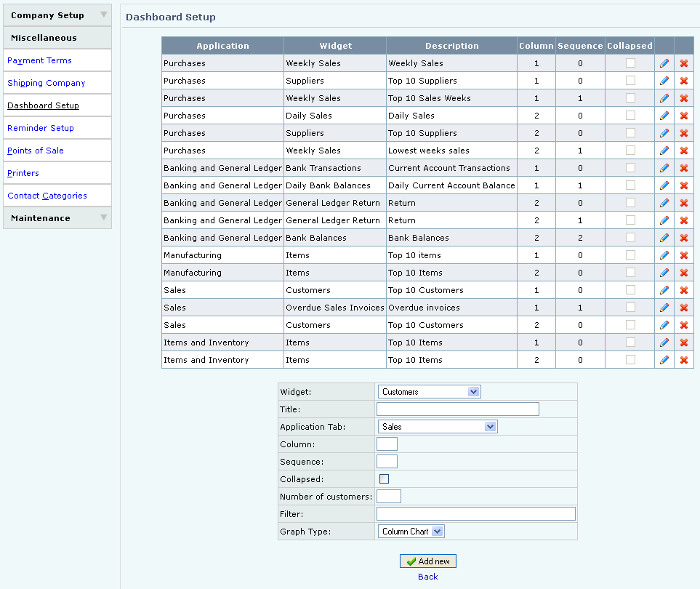Delete the Top 10 Sales Weeks row

pos(684,98)
